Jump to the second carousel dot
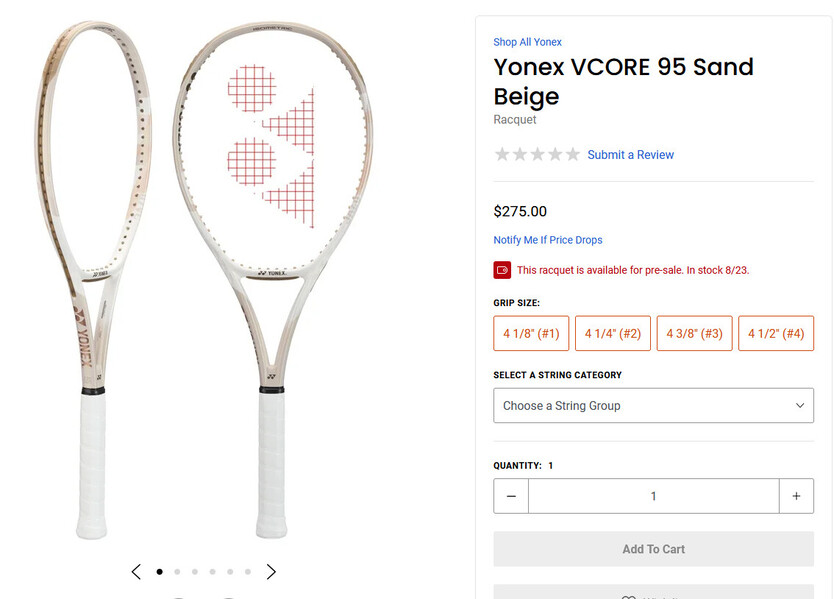 177,572
